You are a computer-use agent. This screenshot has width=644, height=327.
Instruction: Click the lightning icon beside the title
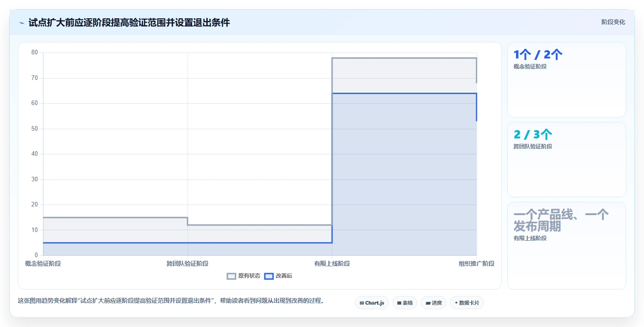pyautogui.click(x=21, y=22)
